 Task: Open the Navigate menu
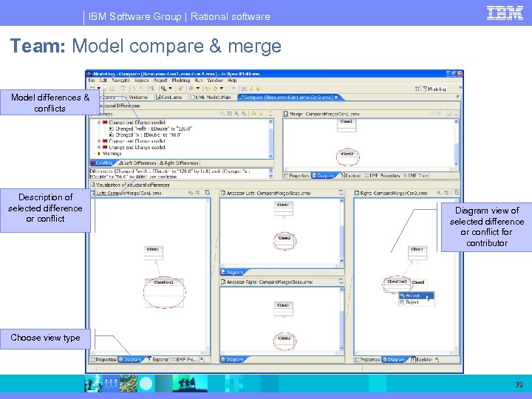coord(120,81)
